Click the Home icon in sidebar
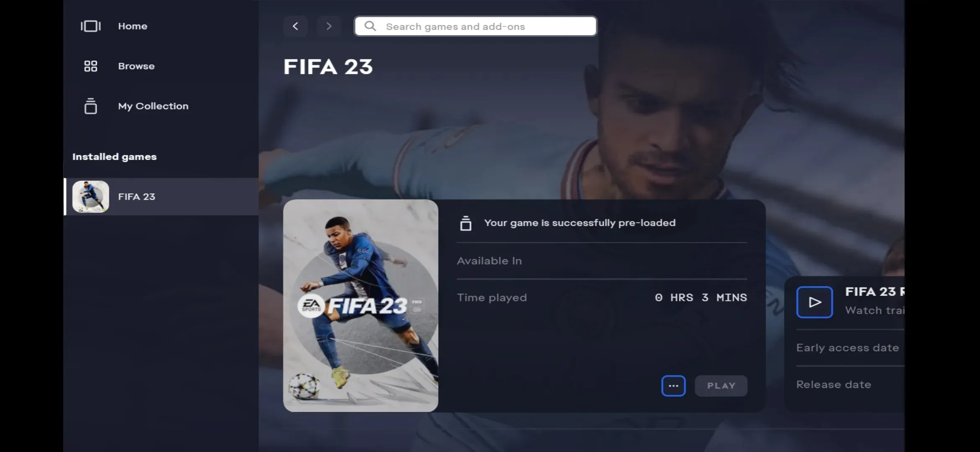This screenshot has height=452, width=980. tap(90, 26)
